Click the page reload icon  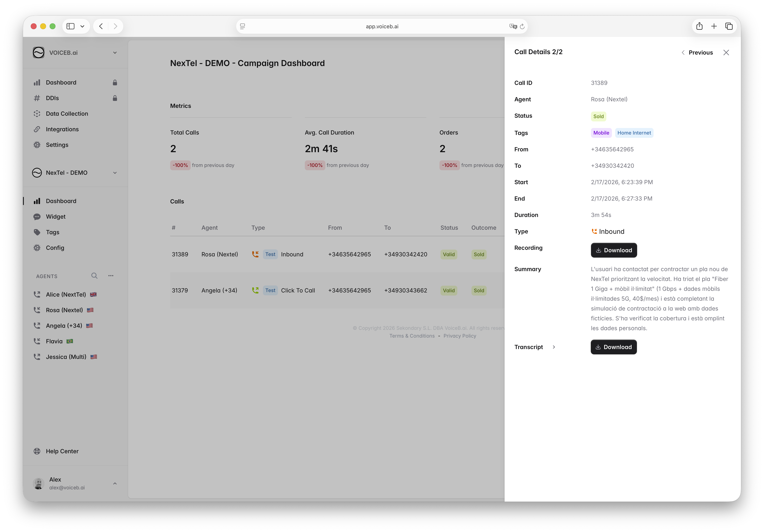(522, 27)
